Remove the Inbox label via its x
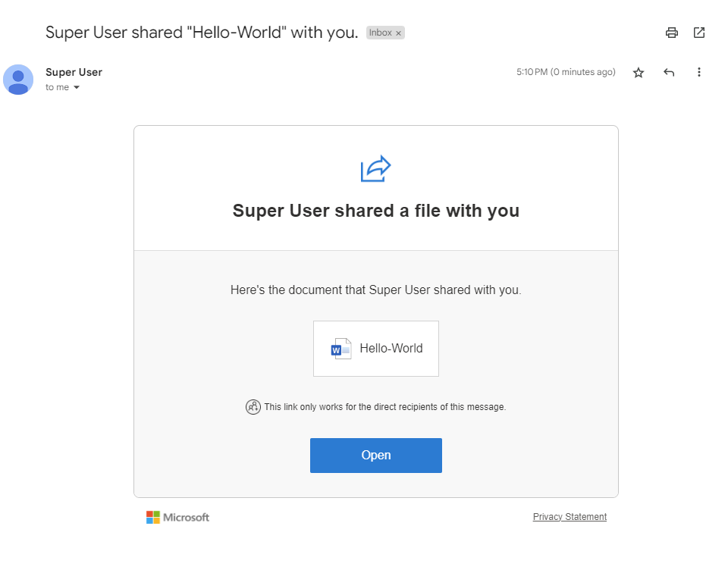 pos(399,33)
